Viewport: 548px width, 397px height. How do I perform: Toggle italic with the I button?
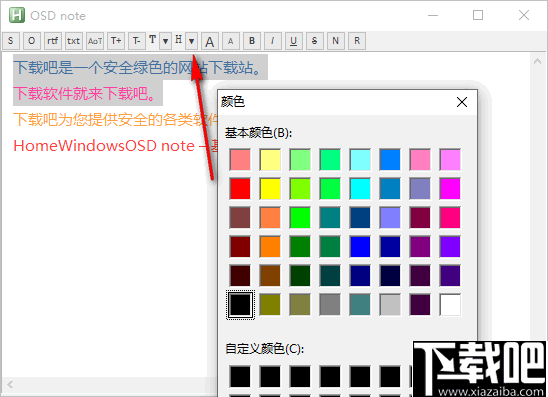point(273,41)
